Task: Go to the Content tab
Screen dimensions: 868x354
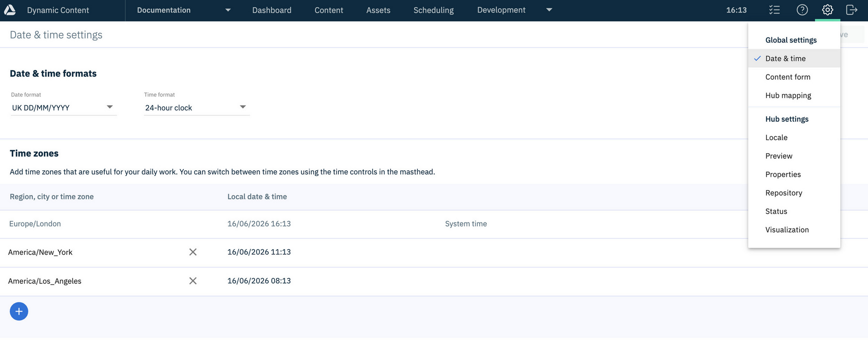Action: 329,10
